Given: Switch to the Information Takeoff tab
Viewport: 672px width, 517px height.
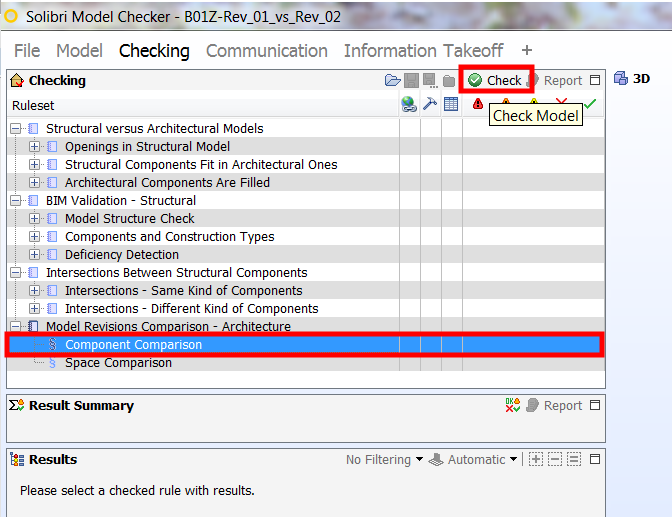Looking at the screenshot, I should [423, 51].
